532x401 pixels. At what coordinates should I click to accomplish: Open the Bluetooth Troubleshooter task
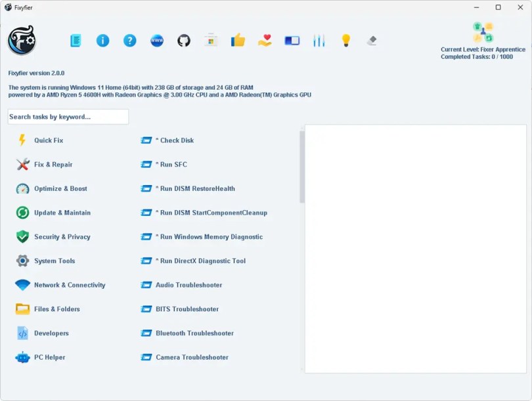point(187,333)
